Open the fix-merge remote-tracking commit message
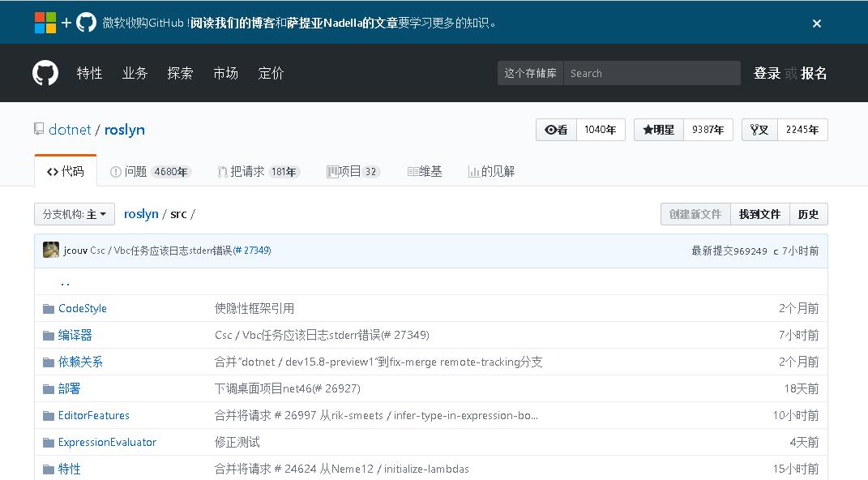This screenshot has width=868, height=480. (x=378, y=362)
